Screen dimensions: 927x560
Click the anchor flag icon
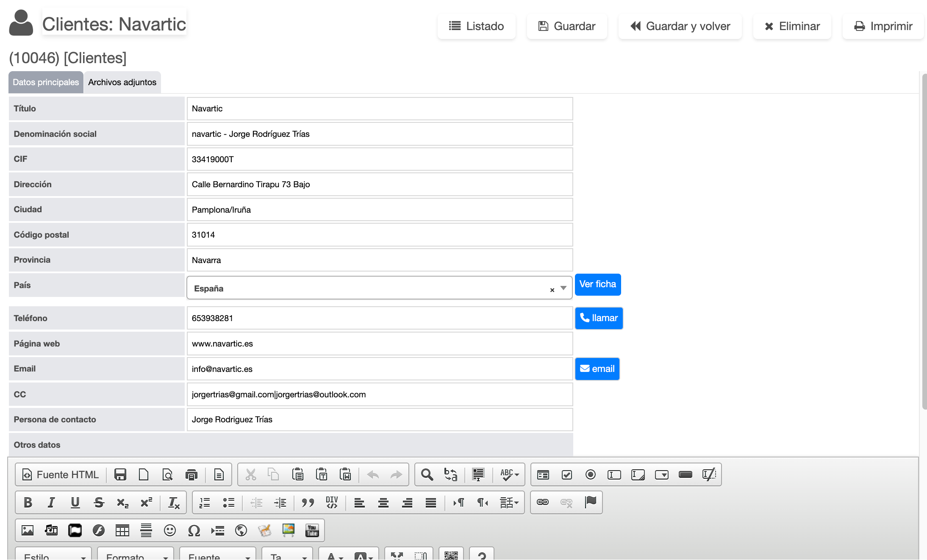point(590,502)
